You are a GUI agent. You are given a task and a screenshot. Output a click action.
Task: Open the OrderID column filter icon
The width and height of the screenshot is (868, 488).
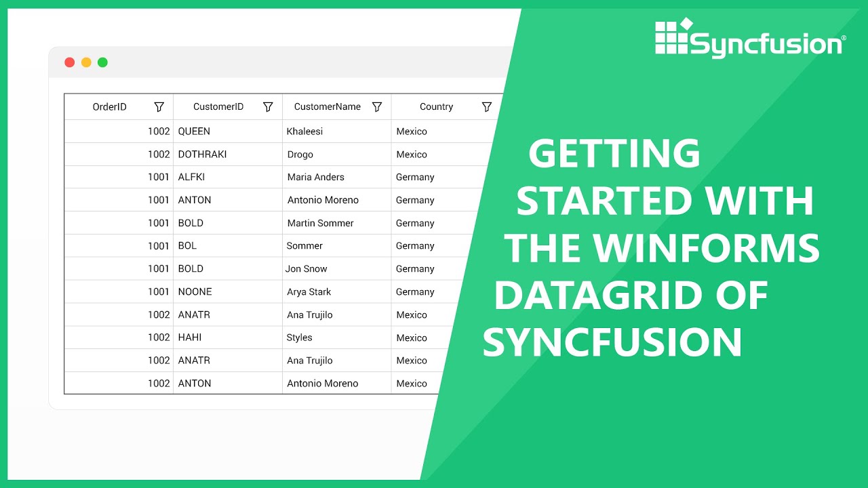(x=159, y=107)
